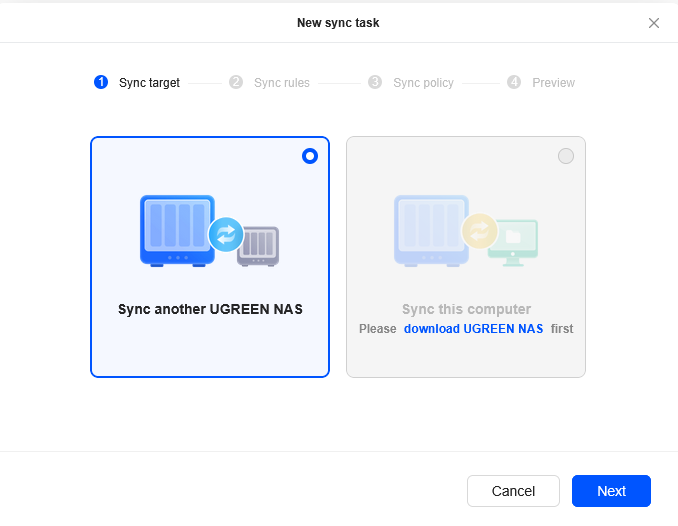Viewport: 678px width, 526px height.
Task: Click the NAS-to-computer sync illustration
Action: (466, 231)
